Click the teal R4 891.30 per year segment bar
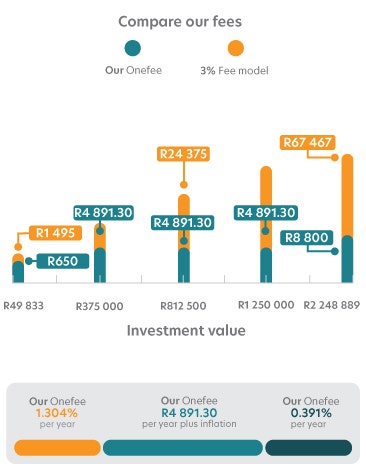The width and height of the screenshot is (366, 475). coord(183,448)
